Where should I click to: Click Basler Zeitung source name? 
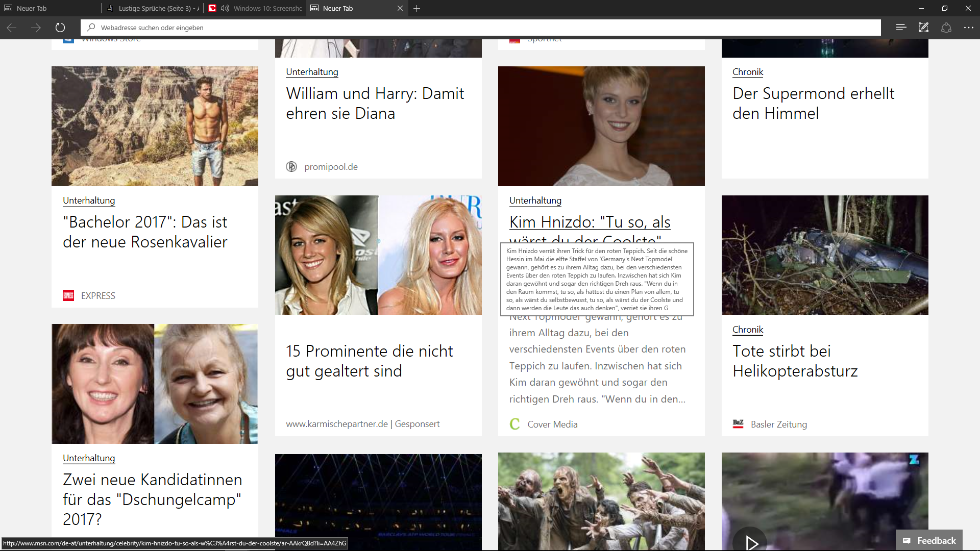coord(779,424)
